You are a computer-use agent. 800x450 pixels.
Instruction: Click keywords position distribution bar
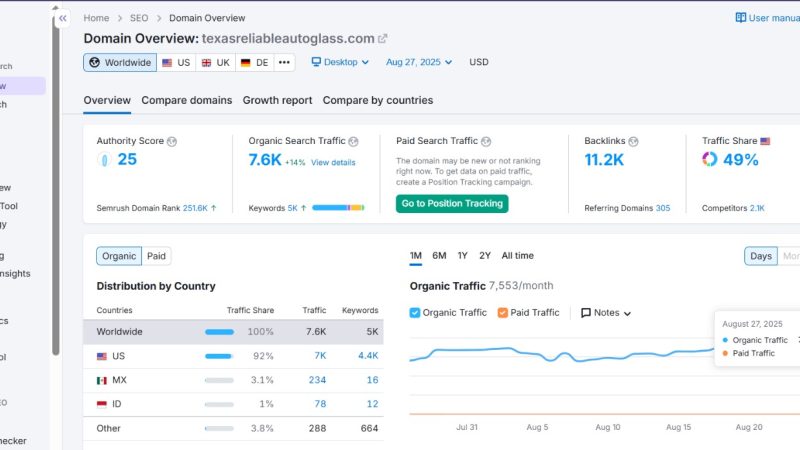point(338,208)
